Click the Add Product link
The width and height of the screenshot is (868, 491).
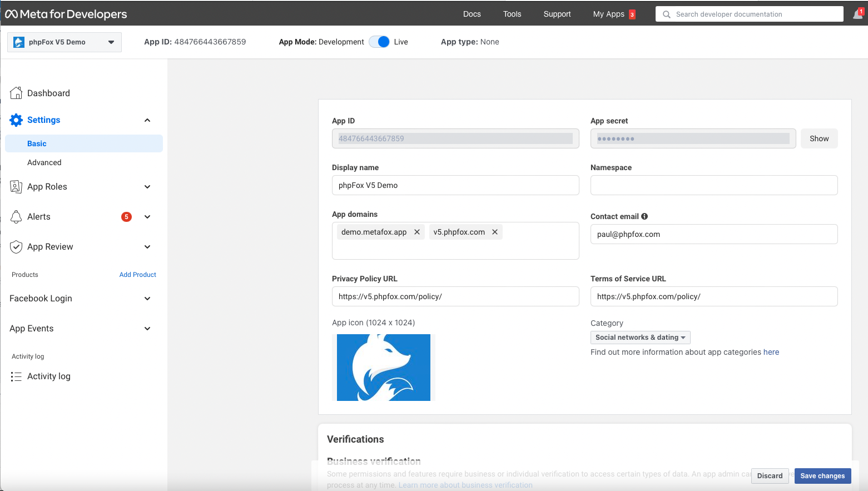[138, 275]
